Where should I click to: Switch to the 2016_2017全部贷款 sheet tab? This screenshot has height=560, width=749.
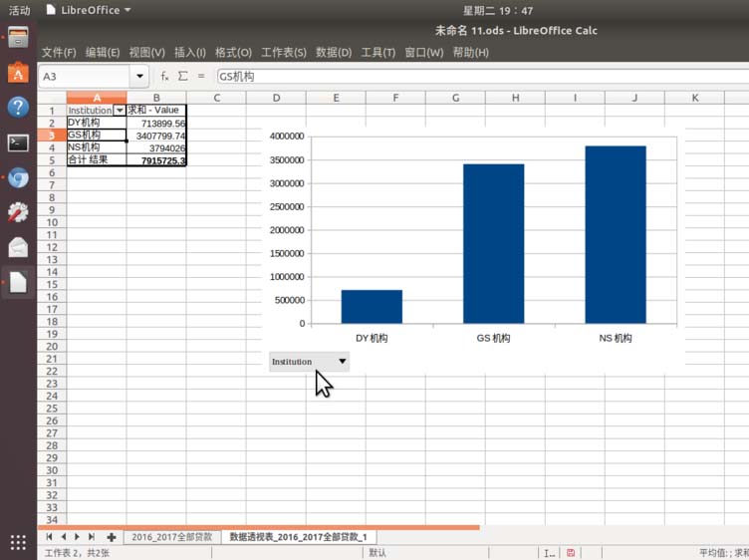(172, 537)
